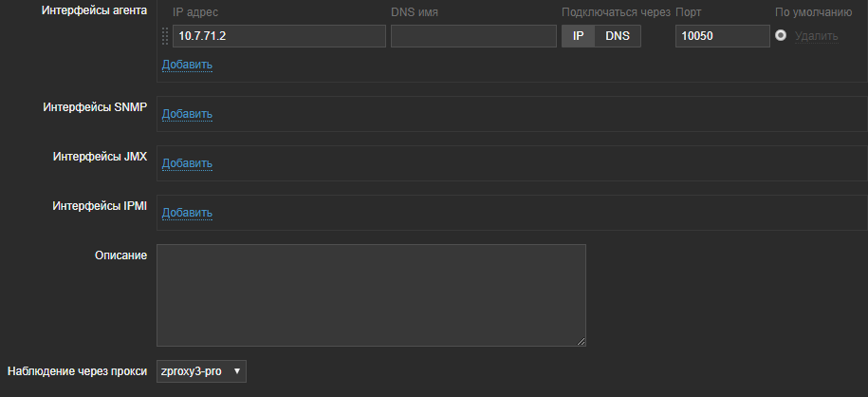Click the resize grip of the Описание textarea
Viewport: 868px width, 397px height.
coord(580,340)
